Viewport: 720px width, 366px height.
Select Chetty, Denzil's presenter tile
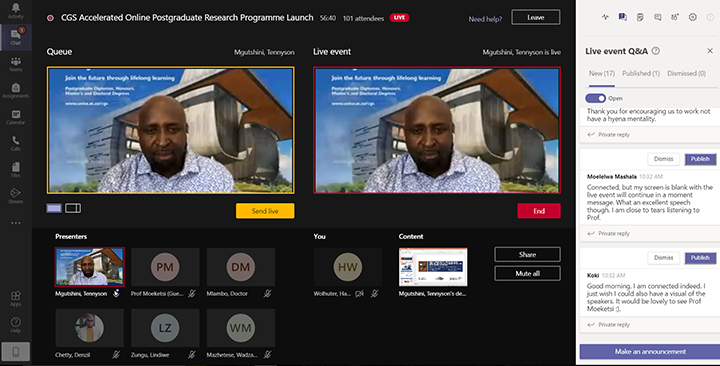[x=90, y=328]
